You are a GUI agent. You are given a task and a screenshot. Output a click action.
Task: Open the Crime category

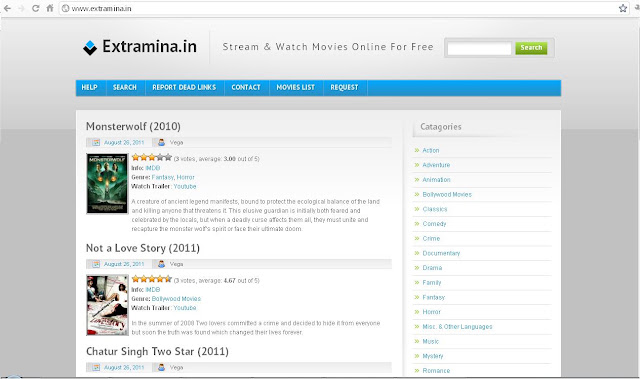click(x=431, y=239)
